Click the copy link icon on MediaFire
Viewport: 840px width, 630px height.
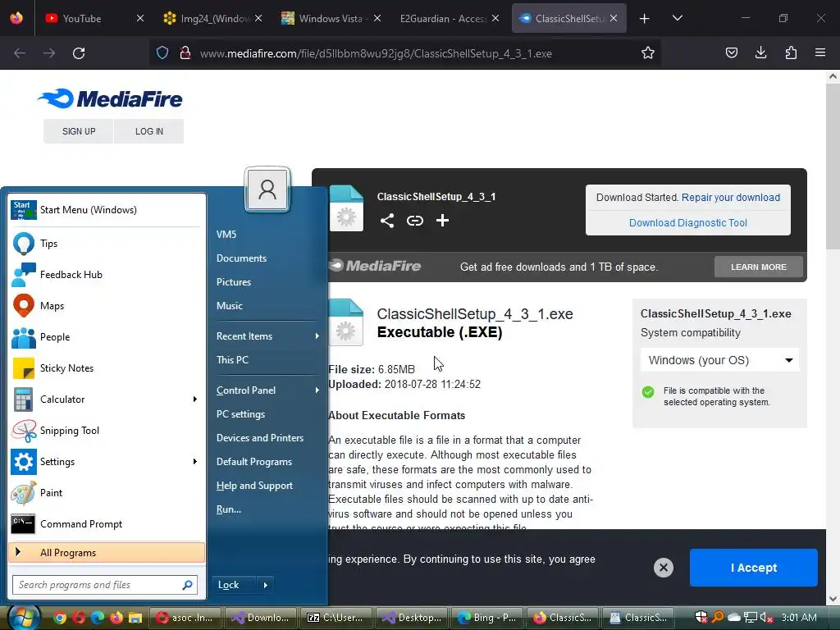(x=414, y=220)
